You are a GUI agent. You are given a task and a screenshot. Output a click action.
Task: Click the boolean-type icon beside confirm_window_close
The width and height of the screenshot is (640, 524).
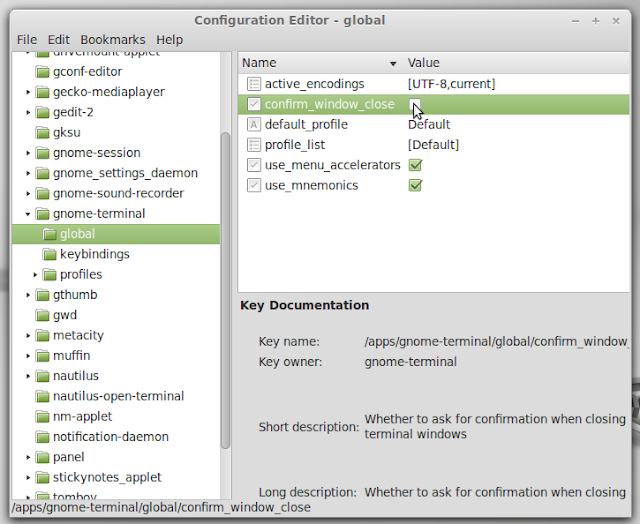coord(253,104)
